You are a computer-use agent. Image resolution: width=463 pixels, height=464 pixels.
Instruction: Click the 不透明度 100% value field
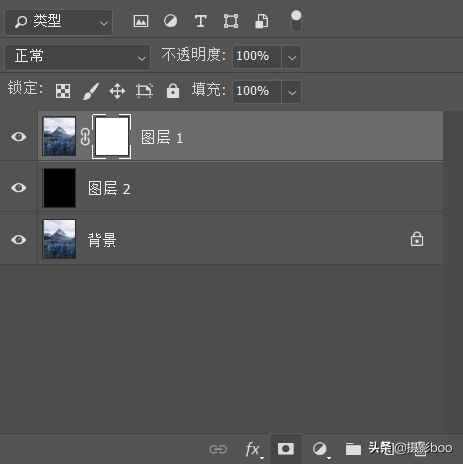pyautogui.click(x=257, y=57)
